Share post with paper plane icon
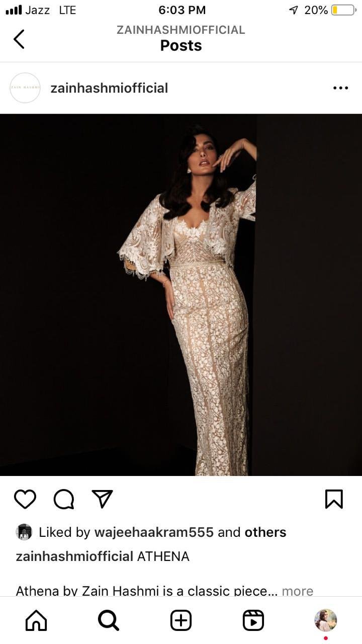 click(103, 499)
